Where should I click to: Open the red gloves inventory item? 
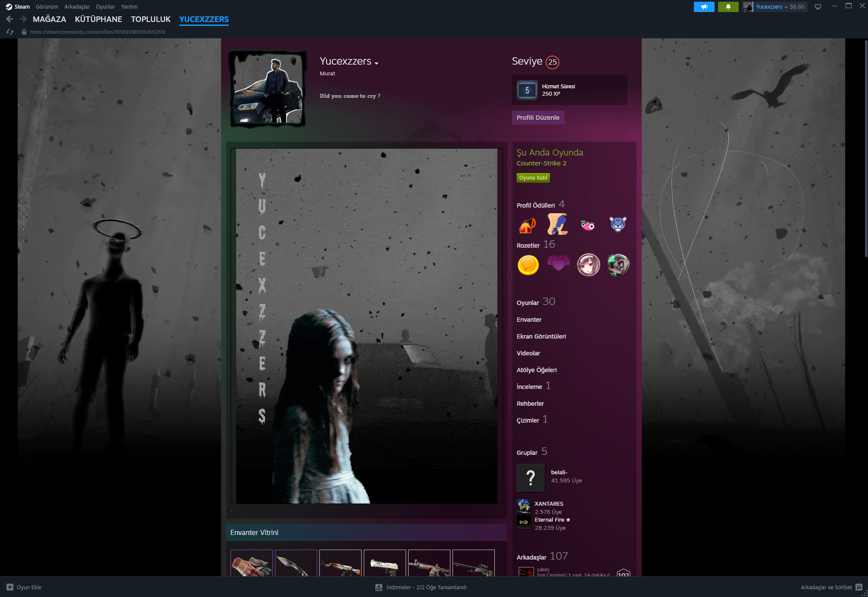(x=252, y=563)
